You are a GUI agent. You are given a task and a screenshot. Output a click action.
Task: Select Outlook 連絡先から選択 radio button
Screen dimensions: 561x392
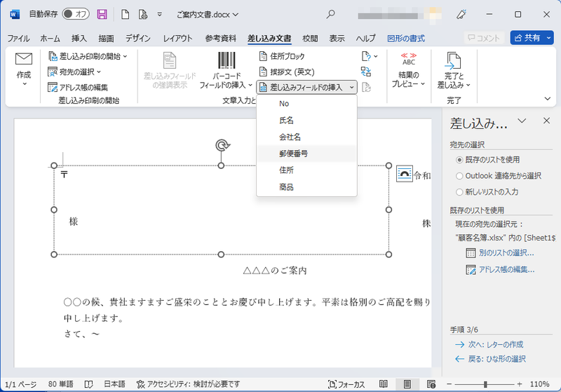tap(459, 176)
